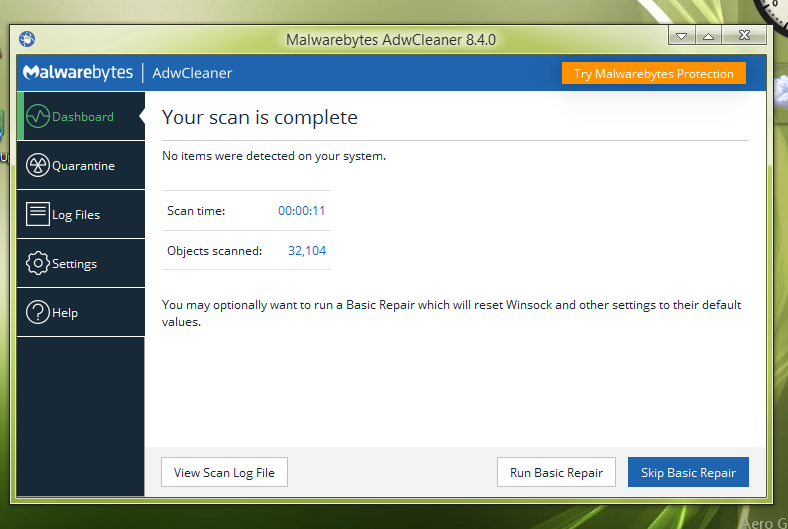This screenshot has width=788, height=529.
Task: Open the Log Files section
Action: [81, 214]
